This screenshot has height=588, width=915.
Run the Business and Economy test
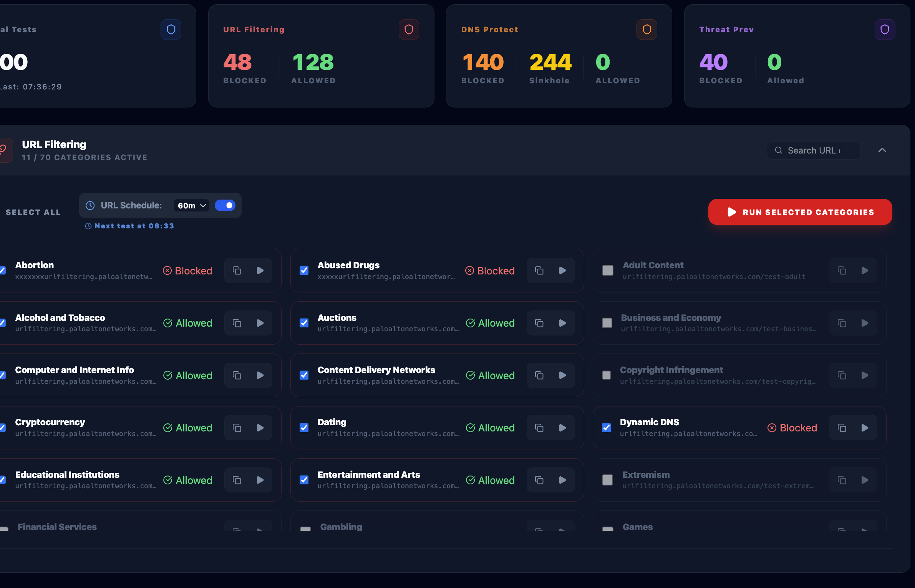(x=865, y=323)
